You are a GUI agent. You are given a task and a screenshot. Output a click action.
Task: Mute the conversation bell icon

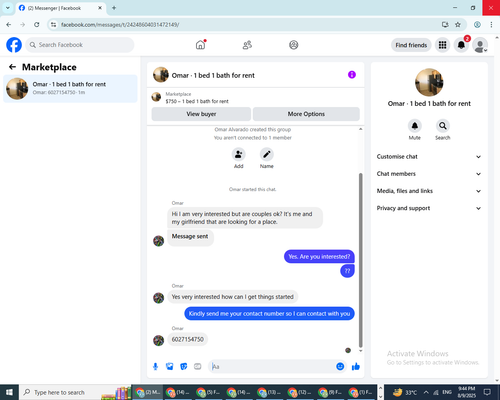pyautogui.click(x=415, y=126)
